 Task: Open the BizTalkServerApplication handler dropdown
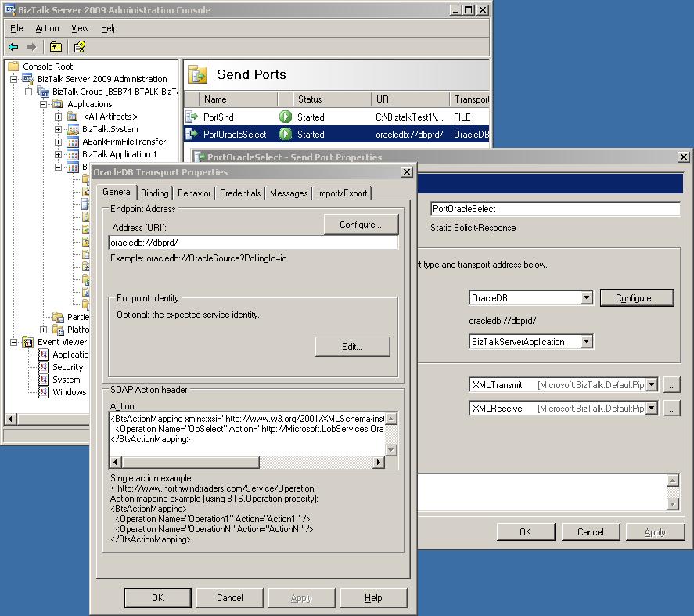pos(587,341)
